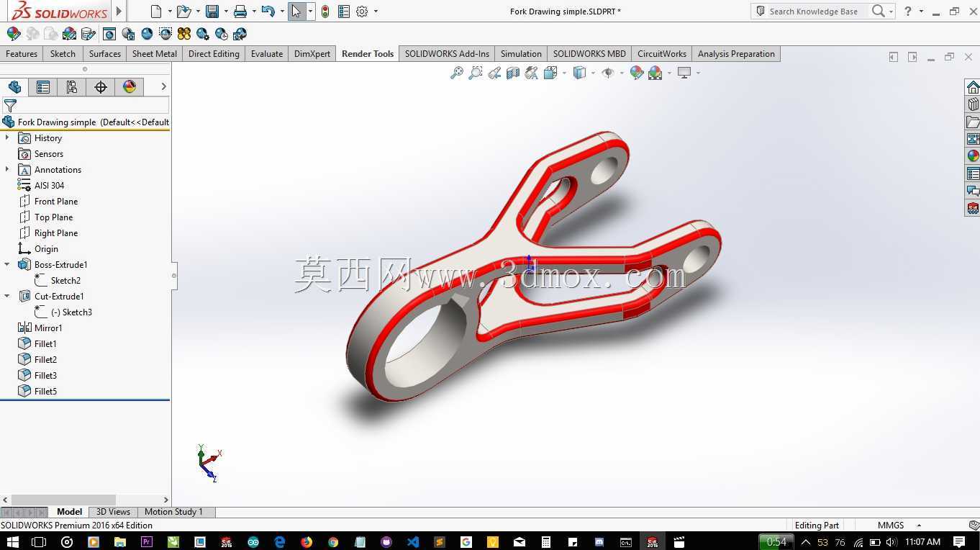Image resolution: width=980 pixels, height=550 pixels.
Task: Open the Options gear icon
Action: point(362,12)
